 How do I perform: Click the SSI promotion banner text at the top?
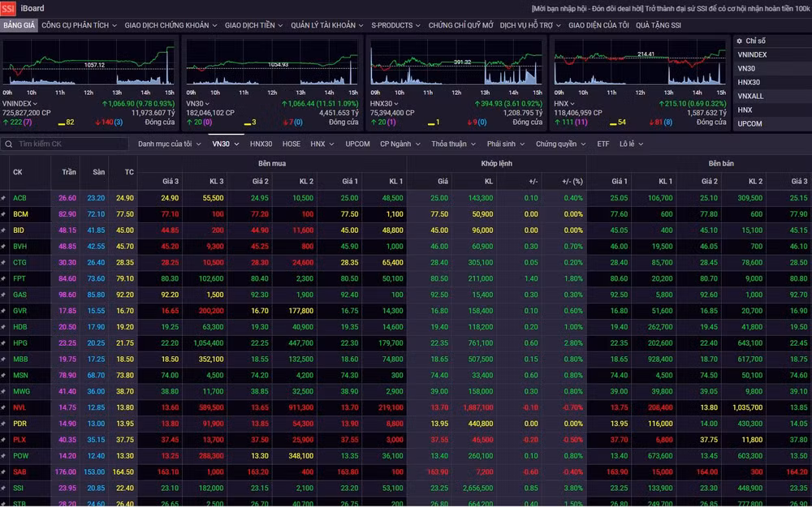pyautogui.click(x=671, y=9)
